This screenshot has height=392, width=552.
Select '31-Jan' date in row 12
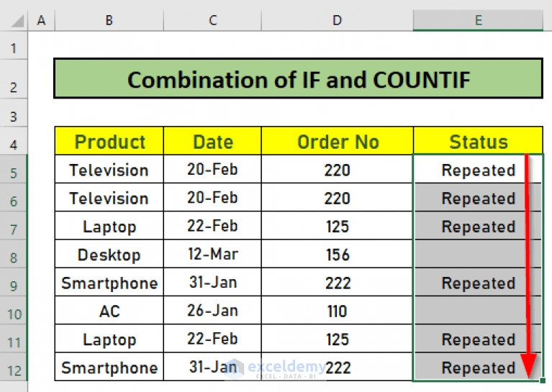[x=212, y=367]
